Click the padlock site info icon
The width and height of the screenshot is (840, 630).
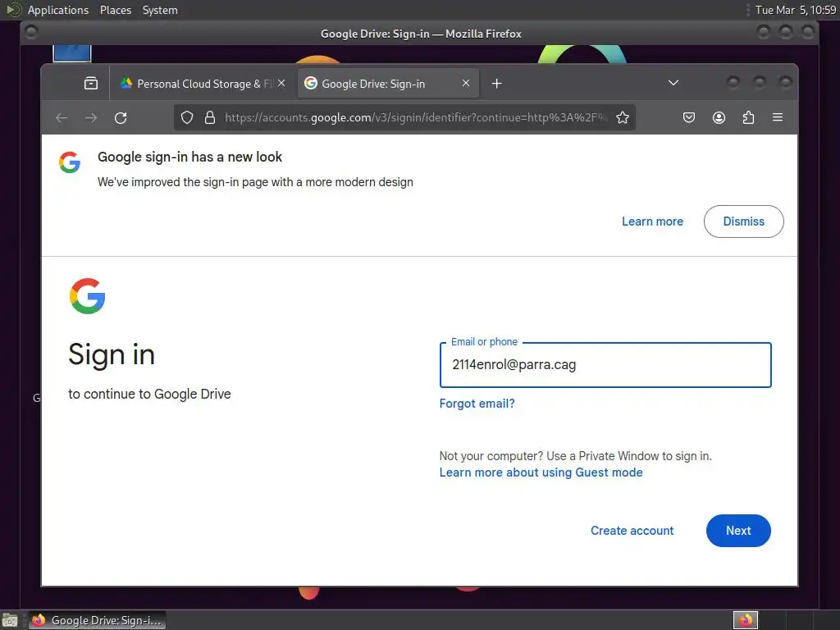(x=210, y=117)
